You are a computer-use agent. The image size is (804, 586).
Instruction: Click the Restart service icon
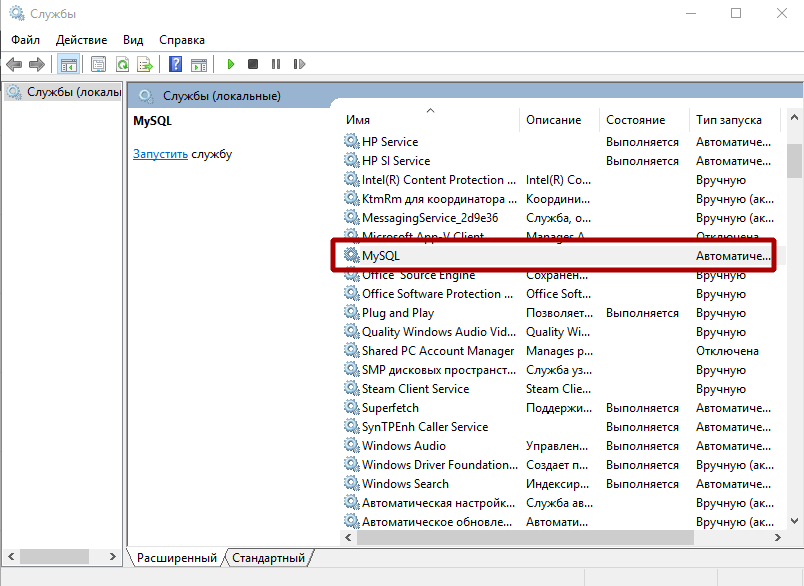(299, 64)
